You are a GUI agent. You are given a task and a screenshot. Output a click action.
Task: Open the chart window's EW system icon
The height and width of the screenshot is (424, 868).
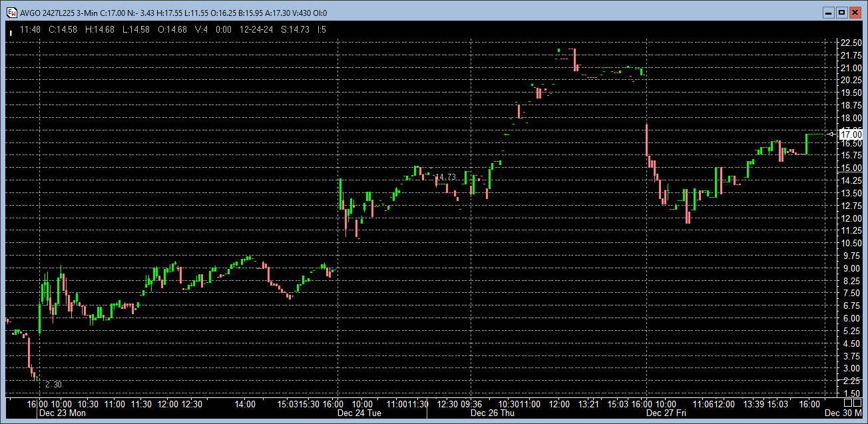point(11,13)
